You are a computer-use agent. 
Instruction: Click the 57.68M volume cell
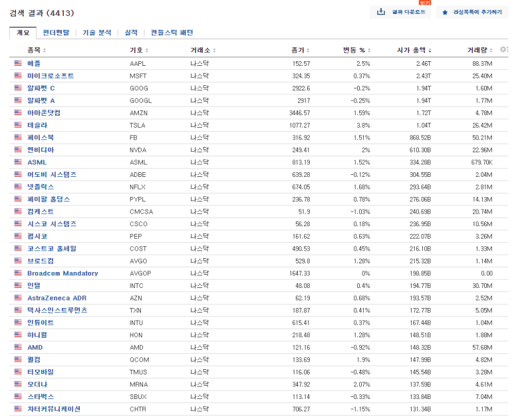(482, 347)
